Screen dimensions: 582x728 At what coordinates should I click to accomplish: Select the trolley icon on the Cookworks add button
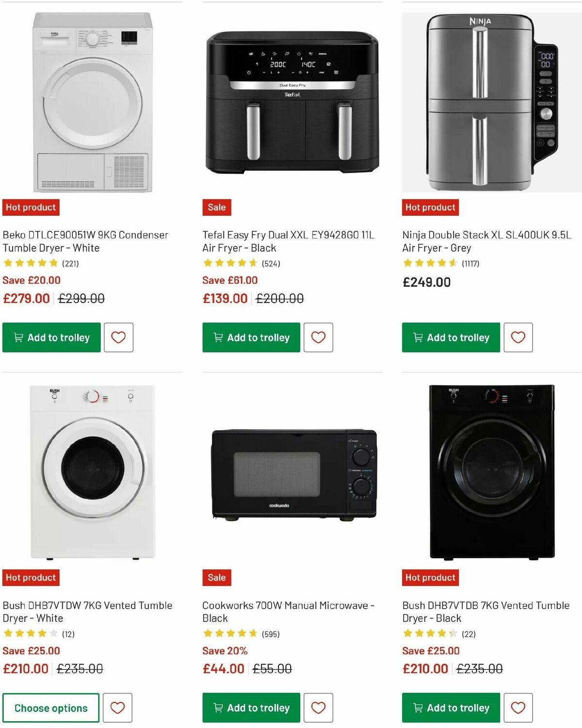[x=219, y=708]
